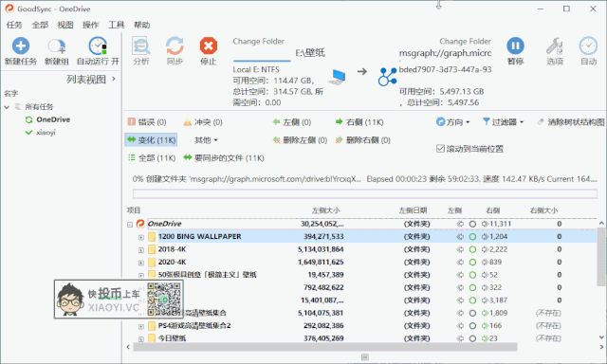Image resolution: width=607 pixels, height=364 pixels.
Task: Open the Other (其他) dropdown
Action: point(206,140)
